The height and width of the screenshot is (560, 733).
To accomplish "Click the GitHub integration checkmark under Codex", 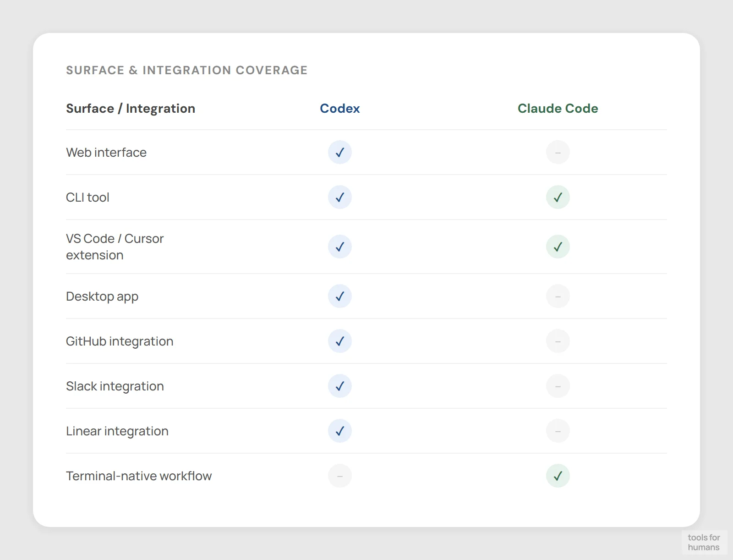I will tap(339, 341).
